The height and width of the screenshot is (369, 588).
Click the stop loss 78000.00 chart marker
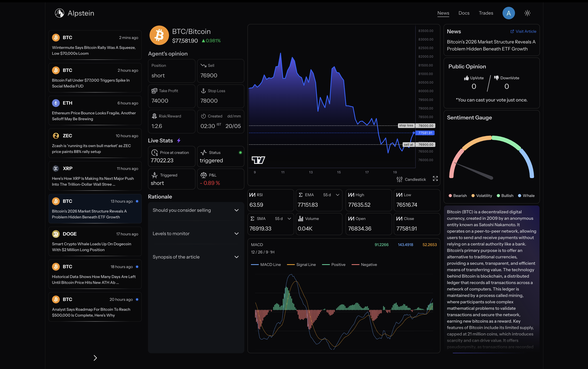416,125
